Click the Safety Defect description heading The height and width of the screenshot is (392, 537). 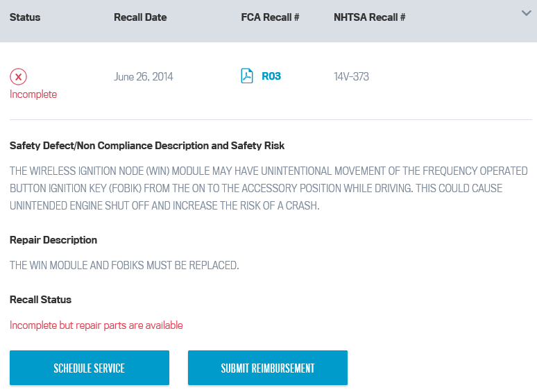click(x=147, y=146)
